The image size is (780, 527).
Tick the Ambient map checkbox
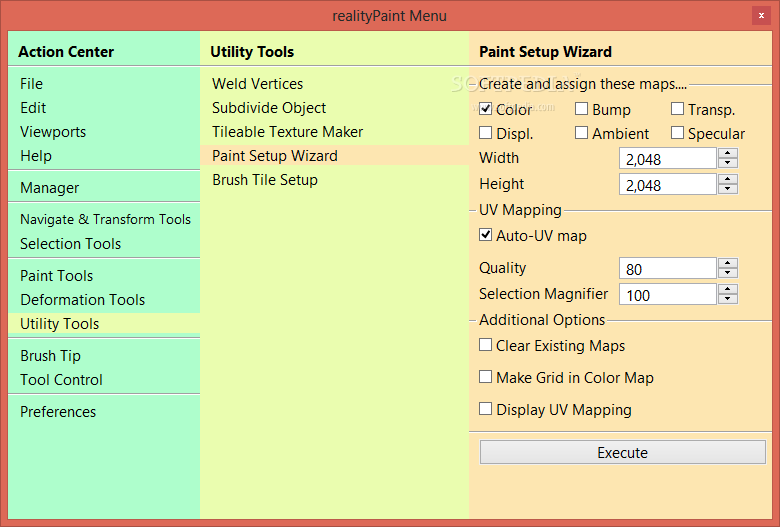point(581,132)
